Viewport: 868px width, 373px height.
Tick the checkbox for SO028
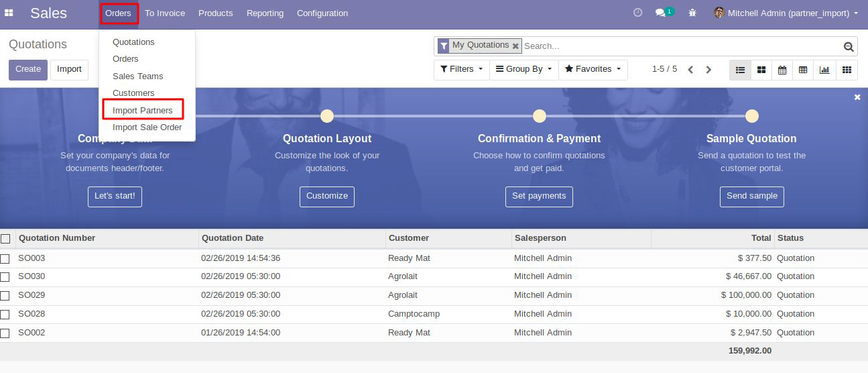(x=5, y=314)
